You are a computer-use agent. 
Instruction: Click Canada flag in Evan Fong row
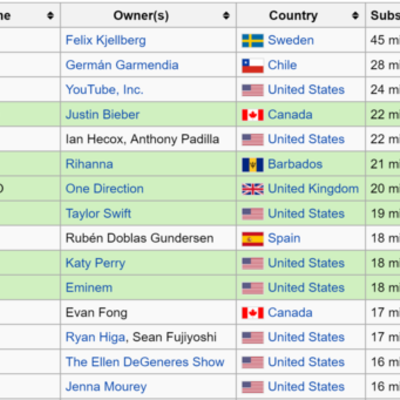[253, 313]
